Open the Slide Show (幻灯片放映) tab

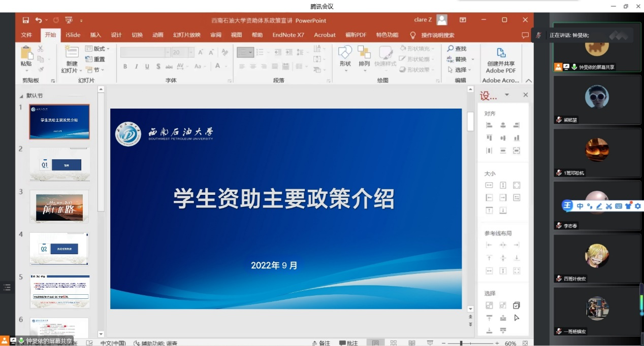[186, 35]
